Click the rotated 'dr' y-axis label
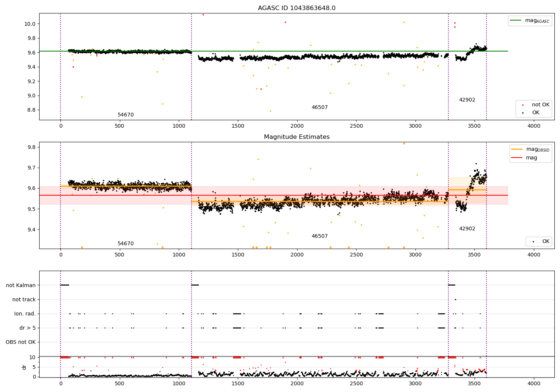 click(24, 367)
